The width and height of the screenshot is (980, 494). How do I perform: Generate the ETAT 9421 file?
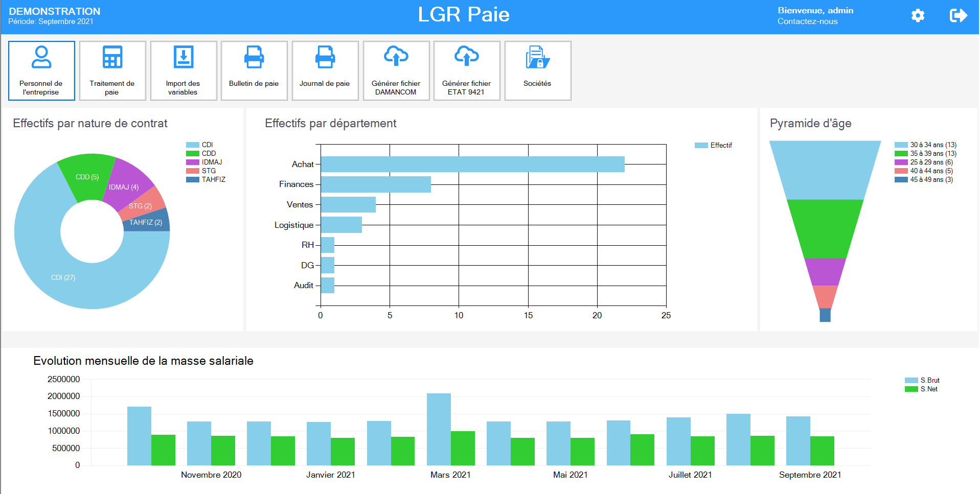(466, 70)
